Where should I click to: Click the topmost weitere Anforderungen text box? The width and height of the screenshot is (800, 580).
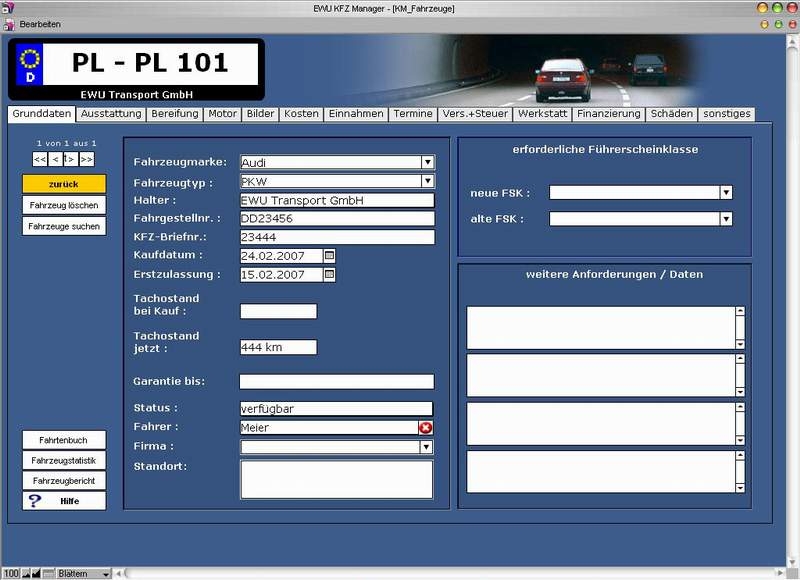tap(601, 327)
